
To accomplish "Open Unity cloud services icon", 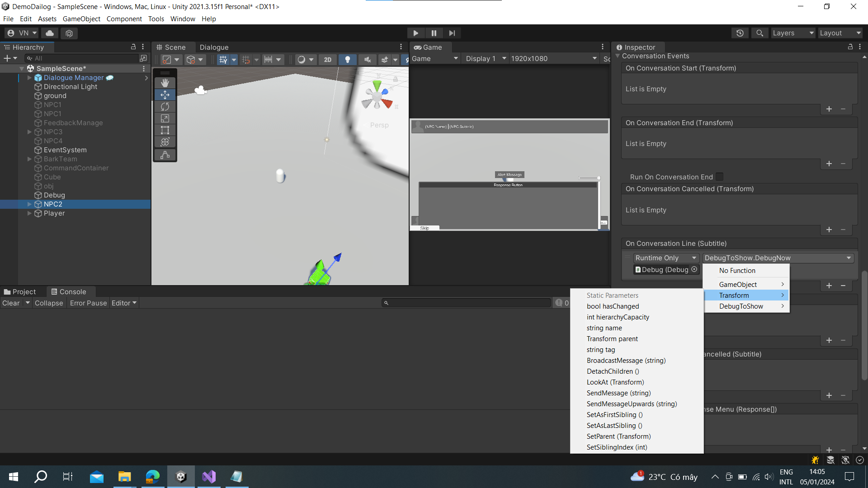I will (x=50, y=33).
